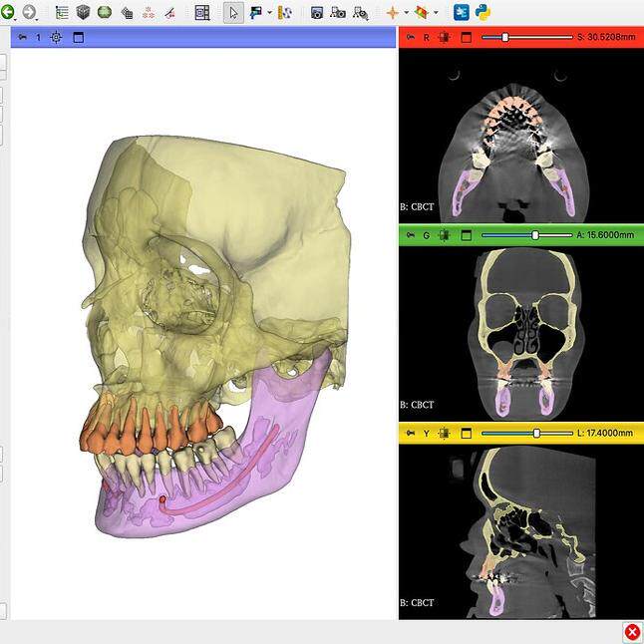Capture a scene view
This screenshot has height=644, width=644.
338,13
